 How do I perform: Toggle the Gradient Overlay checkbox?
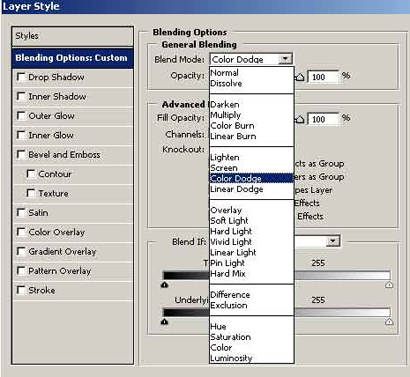(21, 251)
